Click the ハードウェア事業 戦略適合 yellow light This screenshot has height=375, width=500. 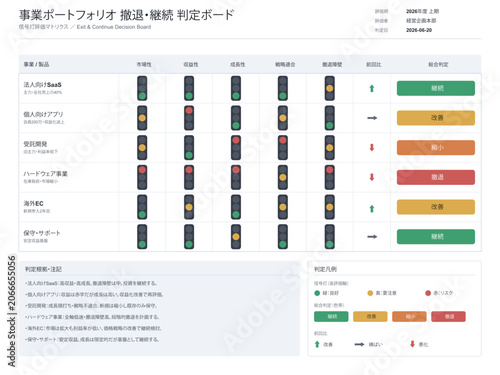tap(283, 177)
